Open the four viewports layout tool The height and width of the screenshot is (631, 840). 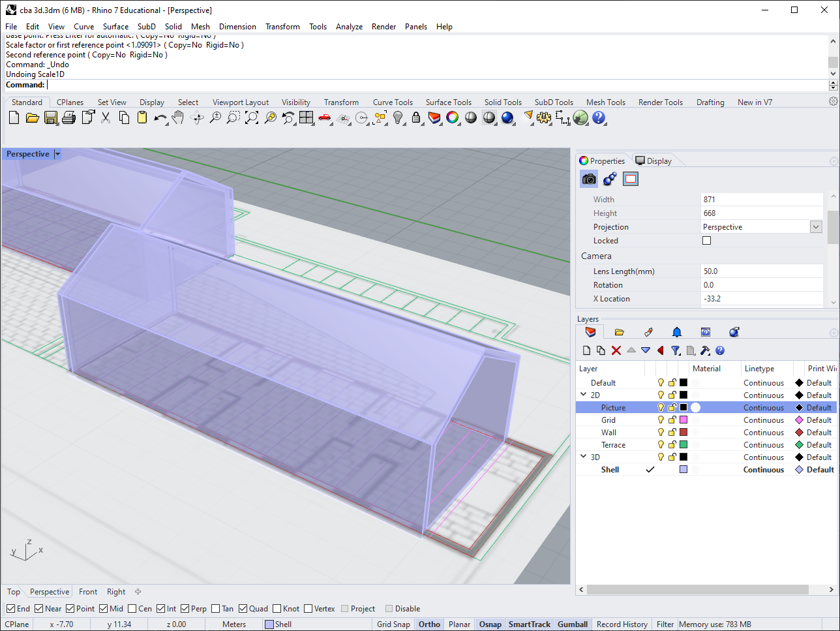coord(306,118)
